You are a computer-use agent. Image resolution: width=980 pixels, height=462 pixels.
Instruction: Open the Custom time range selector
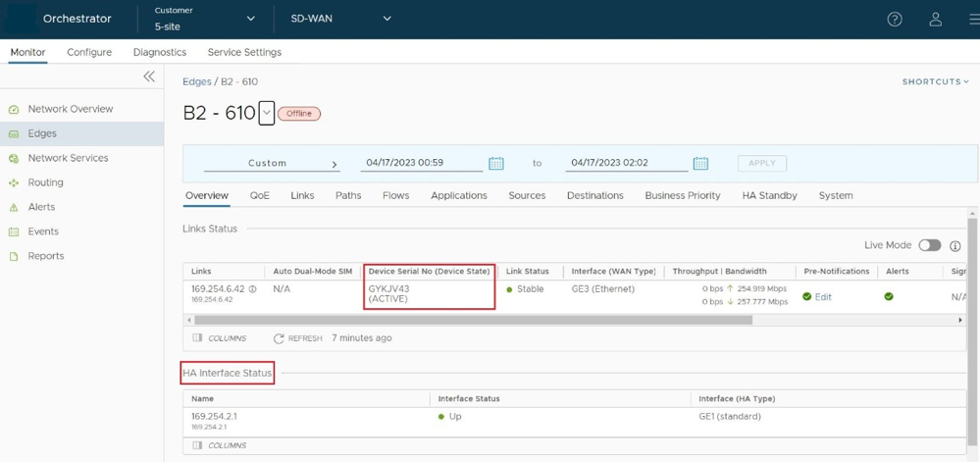(271, 164)
